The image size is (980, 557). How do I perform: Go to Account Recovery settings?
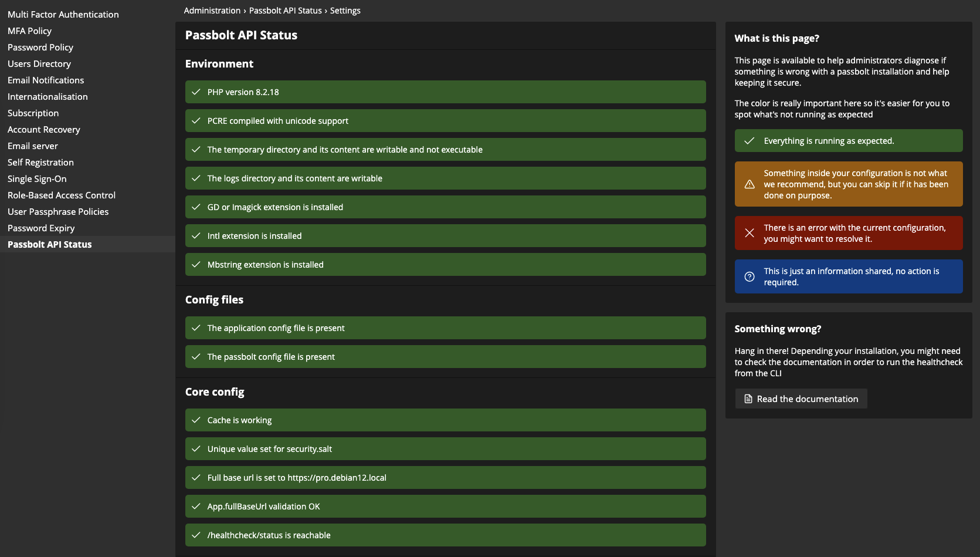pyautogui.click(x=44, y=129)
